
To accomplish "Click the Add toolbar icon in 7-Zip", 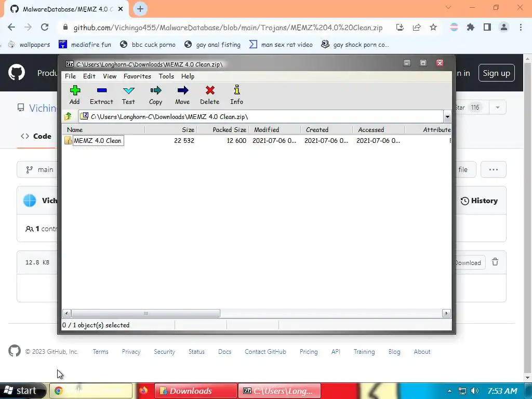I will click(x=75, y=95).
